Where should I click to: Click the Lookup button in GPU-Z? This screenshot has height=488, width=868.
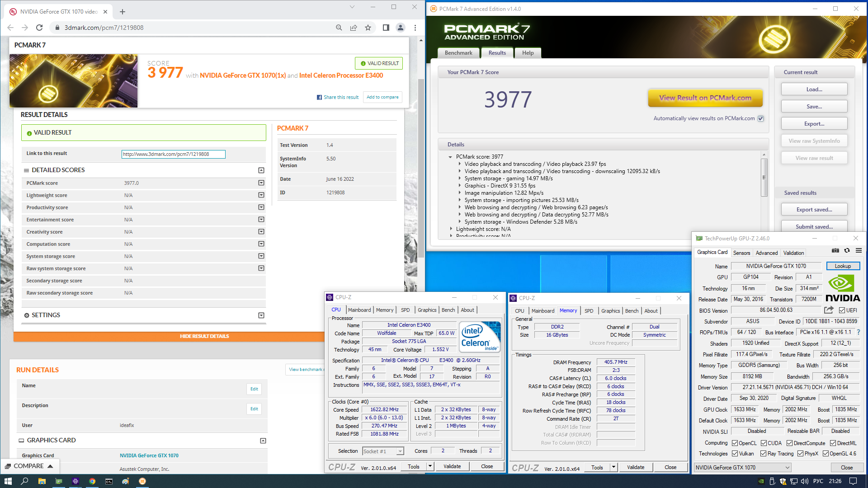click(843, 266)
